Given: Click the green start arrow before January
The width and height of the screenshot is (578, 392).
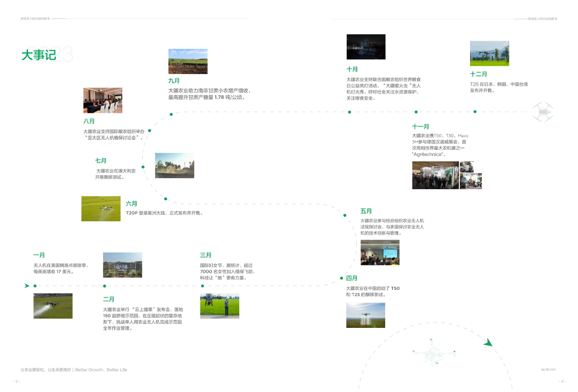Looking at the screenshot, I should tap(27, 285).
